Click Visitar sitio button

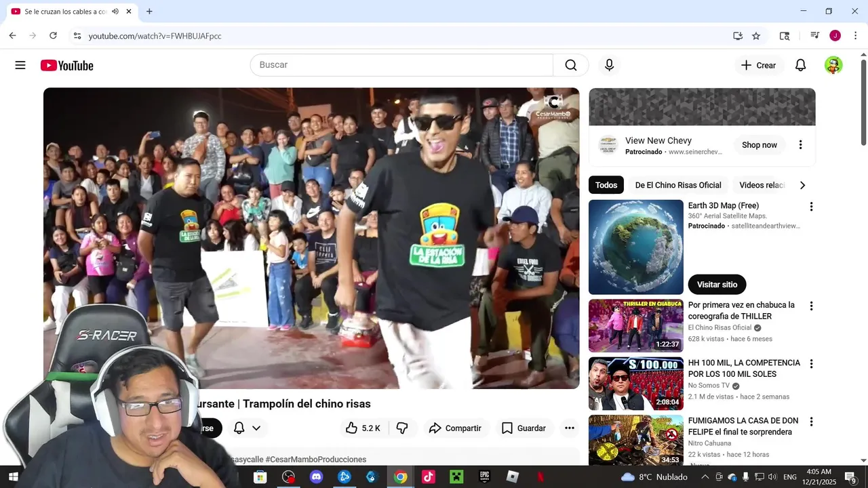[717, 284]
